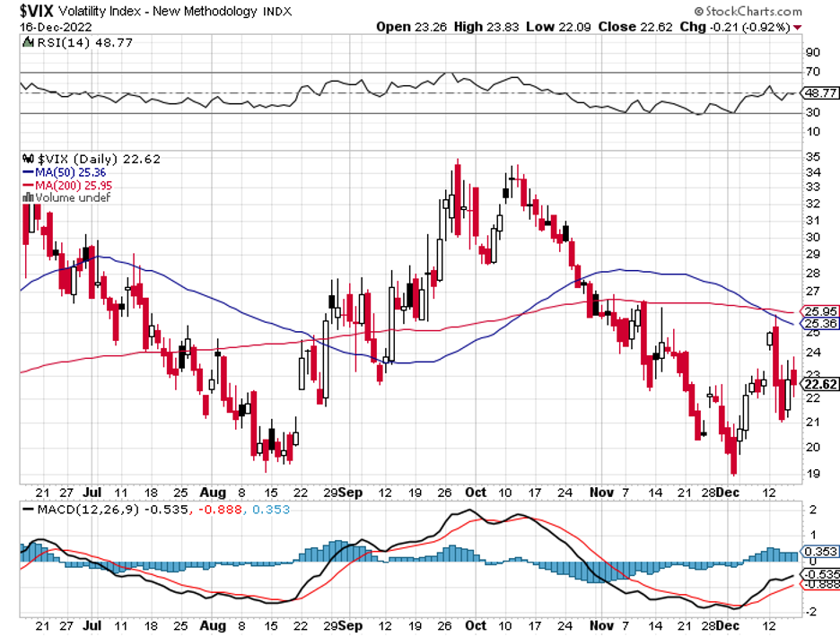Click the $VIX ticker symbol title
The image size is (840, 637).
click(37, 11)
